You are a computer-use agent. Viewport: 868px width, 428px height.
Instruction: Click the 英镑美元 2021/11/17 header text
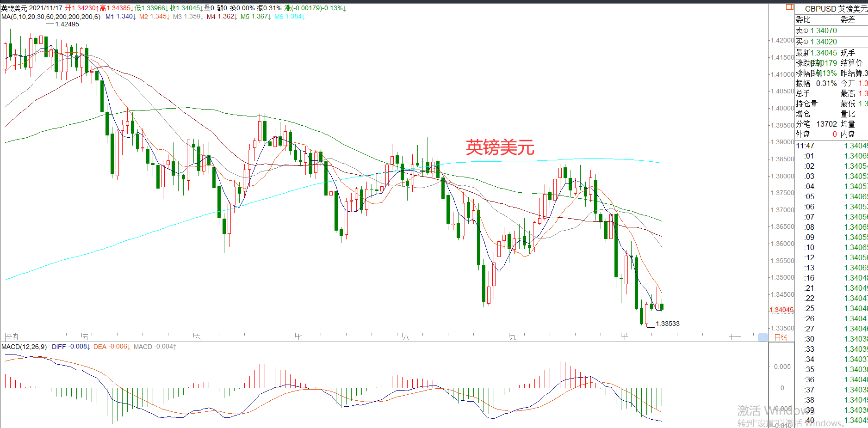pyautogui.click(x=32, y=8)
